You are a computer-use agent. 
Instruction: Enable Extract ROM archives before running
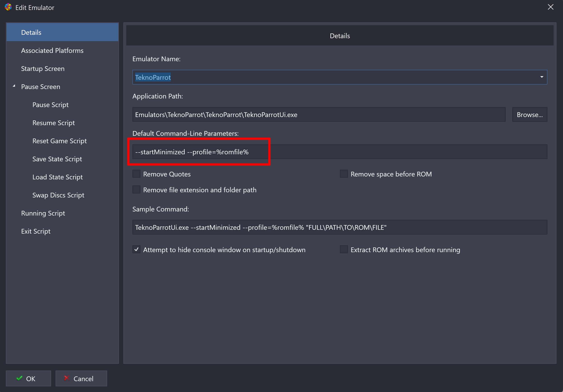(344, 250)
